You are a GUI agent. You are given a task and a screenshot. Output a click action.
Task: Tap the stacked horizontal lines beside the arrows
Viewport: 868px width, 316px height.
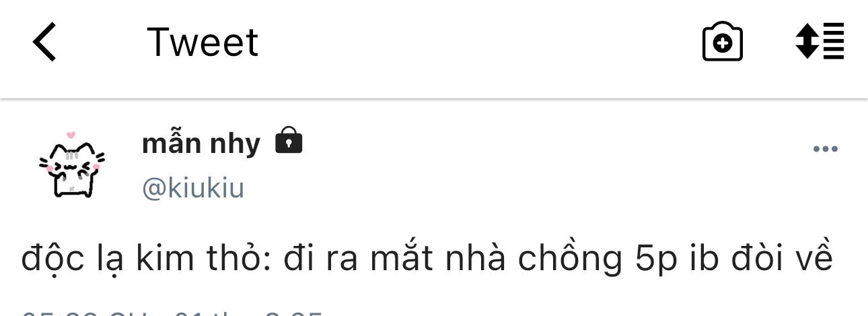[834, 42]
